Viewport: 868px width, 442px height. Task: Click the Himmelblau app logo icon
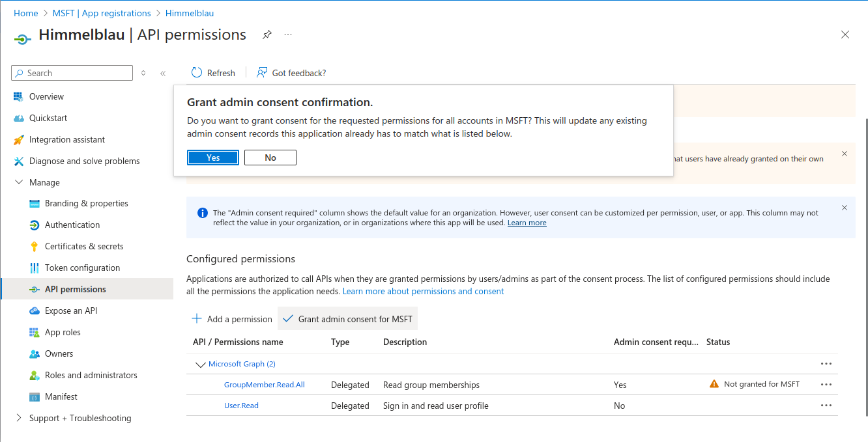22,39
